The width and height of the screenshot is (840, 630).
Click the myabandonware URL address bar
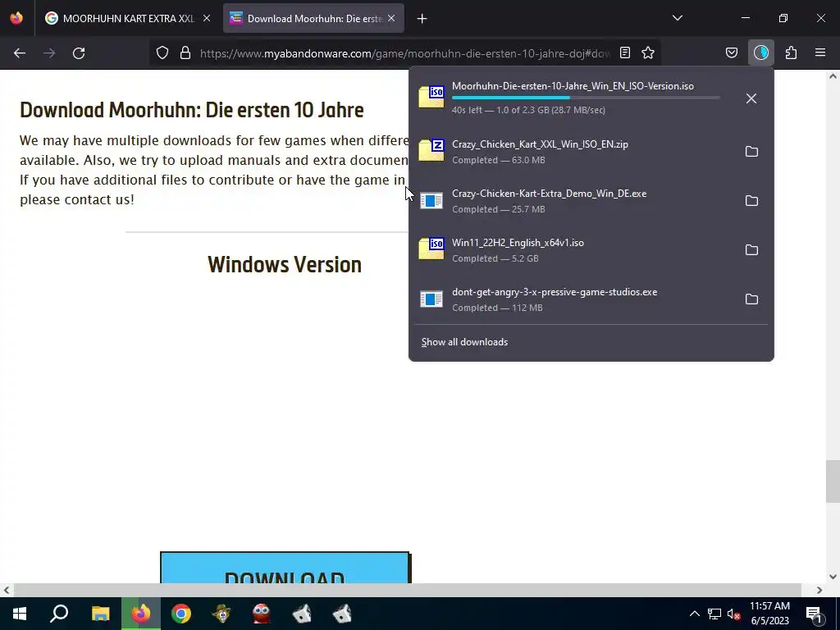(x=405, y=53)
